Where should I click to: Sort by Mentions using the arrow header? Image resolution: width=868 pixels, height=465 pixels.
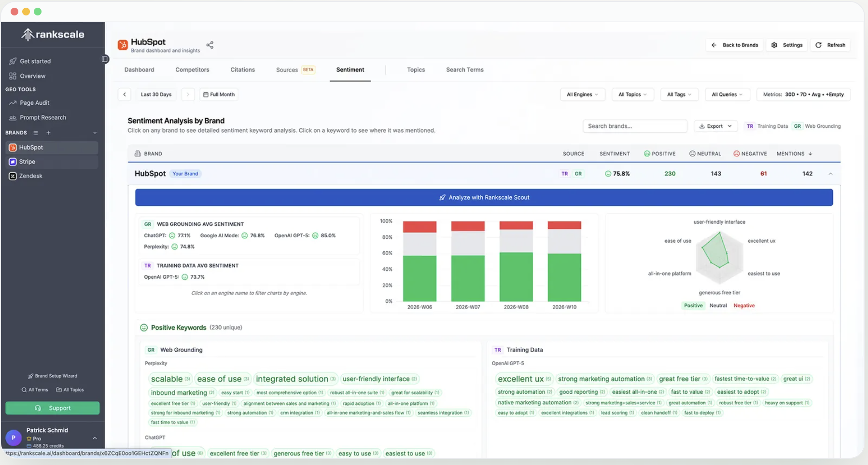tap(795, 154)
